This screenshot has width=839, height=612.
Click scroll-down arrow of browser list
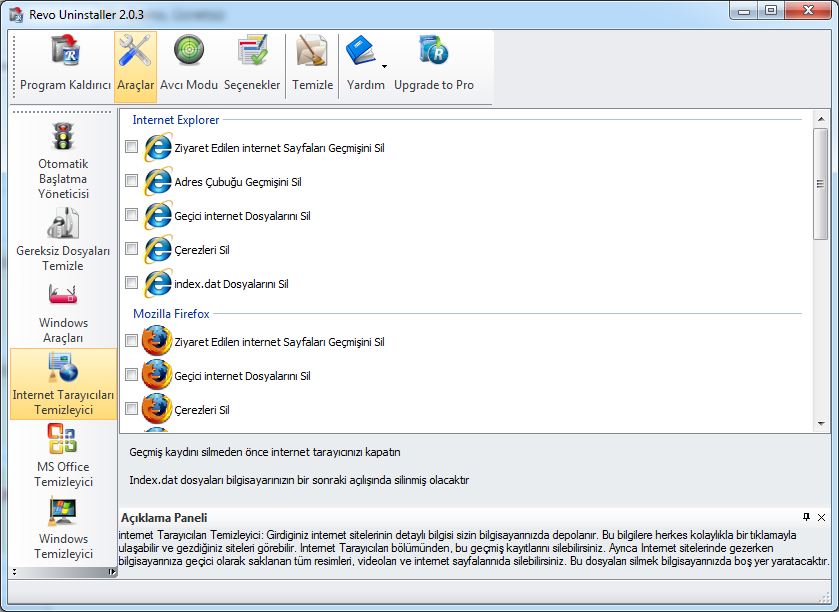[821, 424]
